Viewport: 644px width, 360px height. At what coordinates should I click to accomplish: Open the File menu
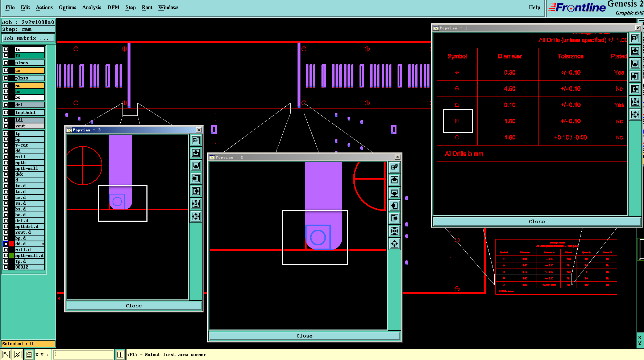click(x=10, y=7)
